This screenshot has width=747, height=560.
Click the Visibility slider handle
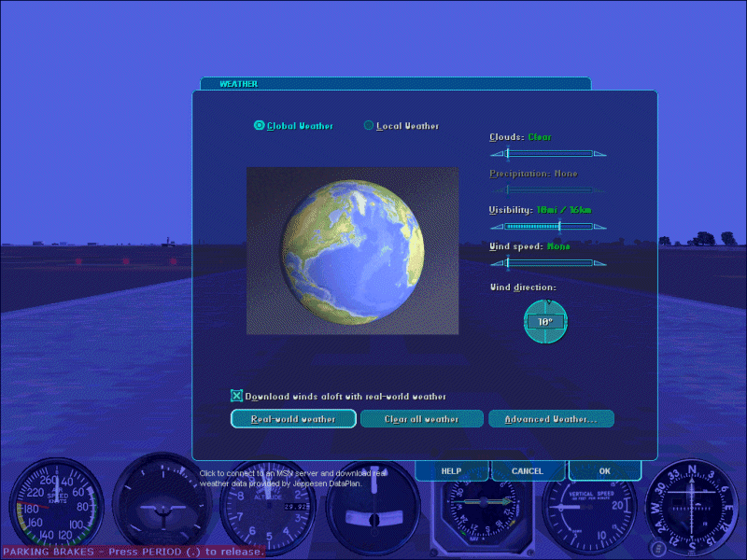[x=559, y=226]
